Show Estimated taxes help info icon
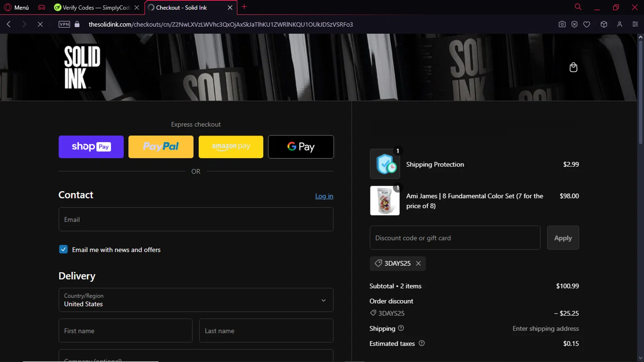The height and width of the screenshot is (362, 644). tap(422, 343)
